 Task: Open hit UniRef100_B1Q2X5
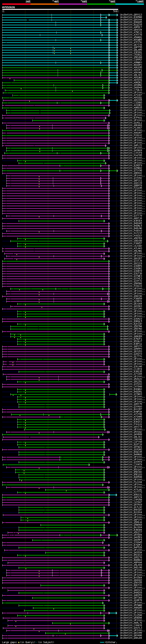point(131,25)
